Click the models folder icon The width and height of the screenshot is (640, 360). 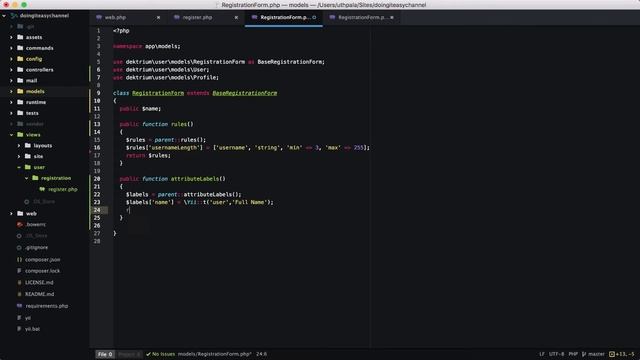pyautogui.click(x=20, y=91)
